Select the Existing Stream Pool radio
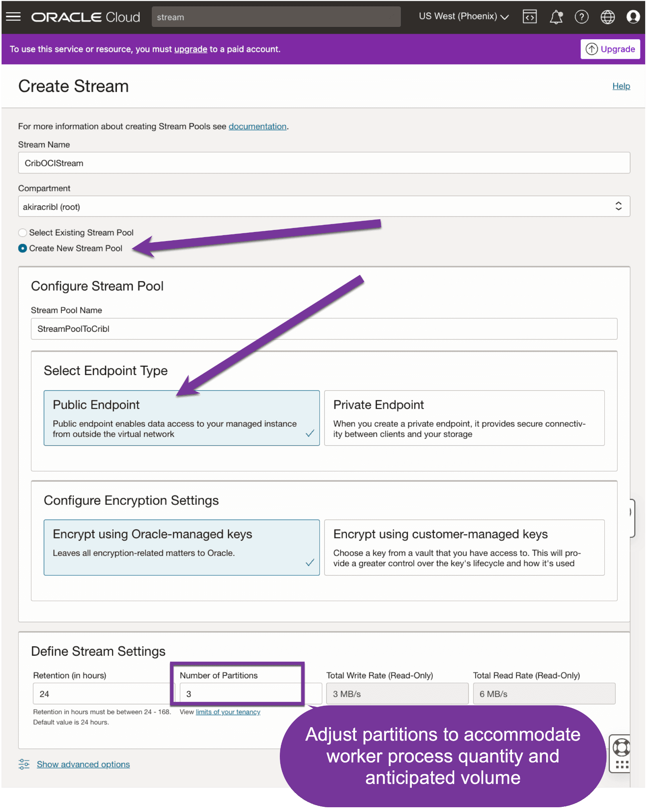 coord(23,233)
